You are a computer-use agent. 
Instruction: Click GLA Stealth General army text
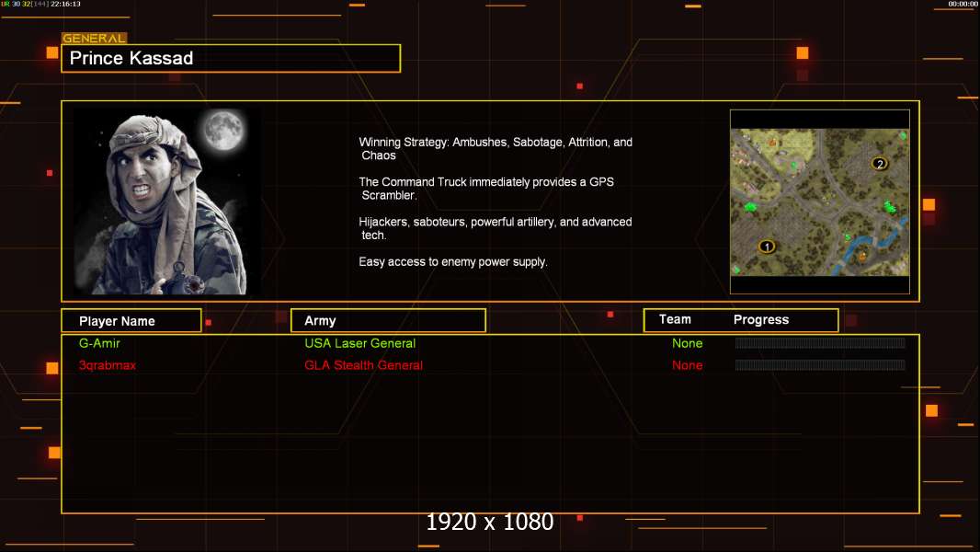[364, 365]
